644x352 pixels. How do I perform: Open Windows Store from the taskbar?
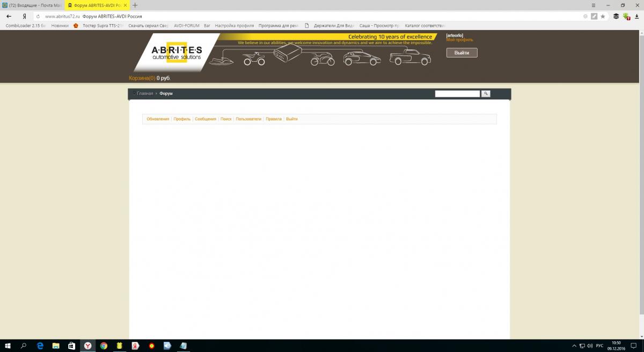point(72,346)
